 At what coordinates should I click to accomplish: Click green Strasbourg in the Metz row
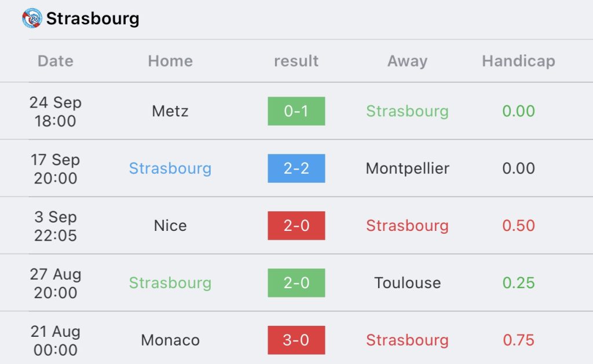point(407,111)
